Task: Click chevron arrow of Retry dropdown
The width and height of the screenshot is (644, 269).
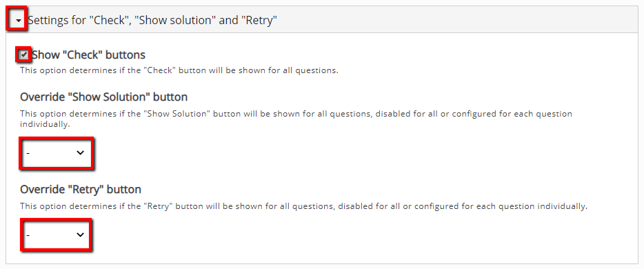Action: pos(80,235)
